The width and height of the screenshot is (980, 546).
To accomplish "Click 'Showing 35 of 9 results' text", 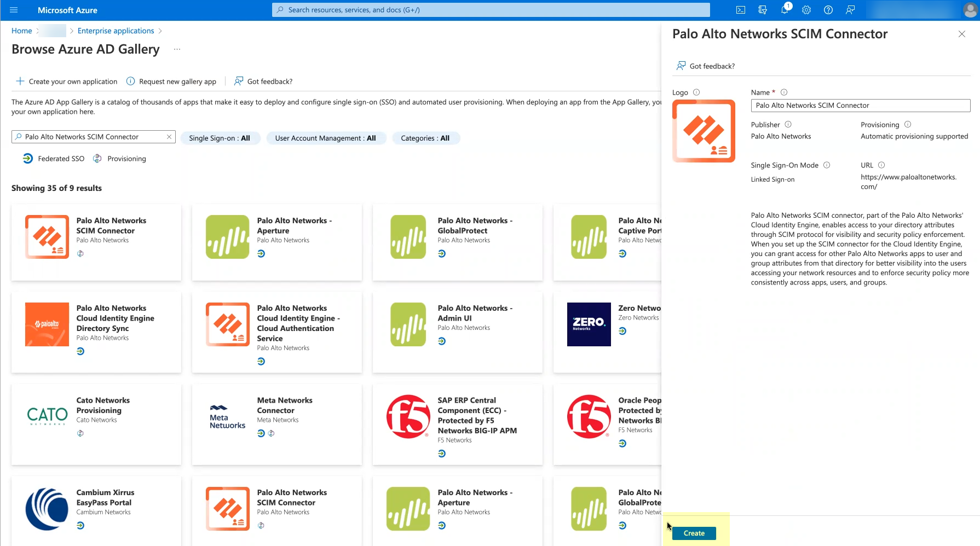I will tap(56, 188).
